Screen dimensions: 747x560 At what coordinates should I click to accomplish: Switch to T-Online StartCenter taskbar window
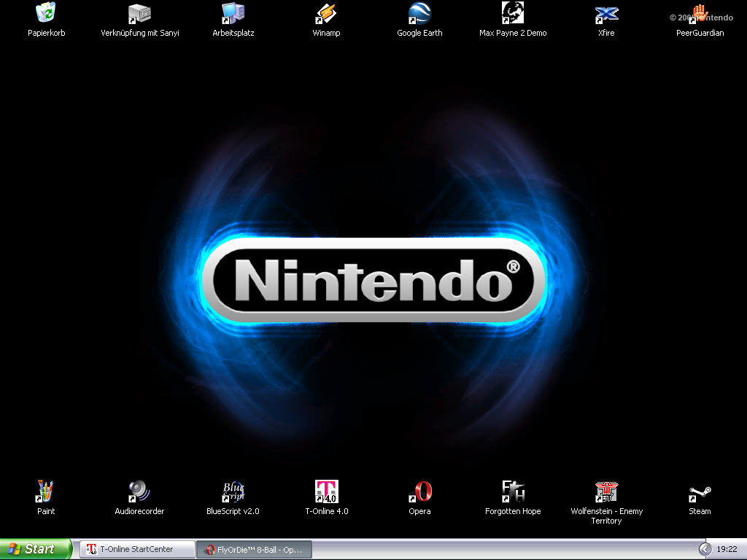tap(137, 549)
